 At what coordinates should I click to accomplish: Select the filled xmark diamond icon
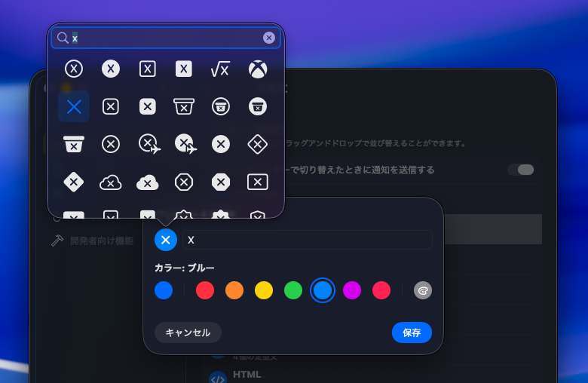pos(74,182)
